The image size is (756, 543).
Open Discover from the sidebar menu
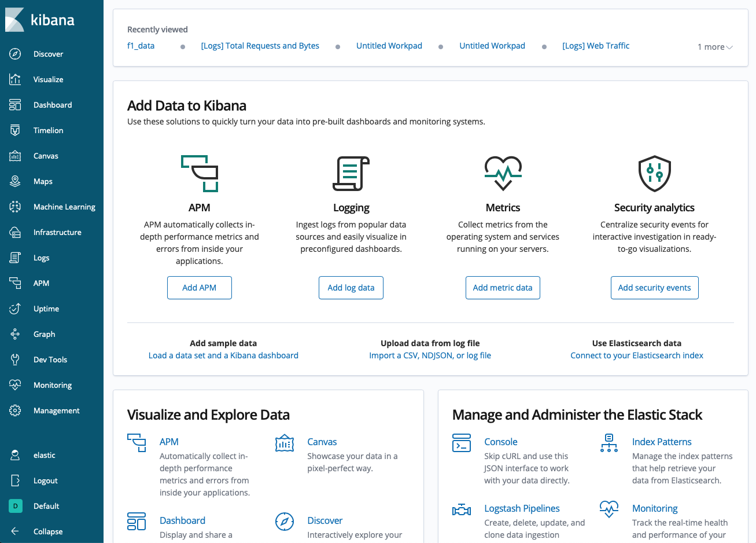click(x=49, y=54)
